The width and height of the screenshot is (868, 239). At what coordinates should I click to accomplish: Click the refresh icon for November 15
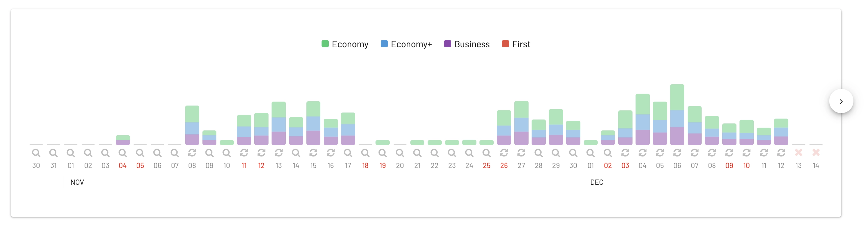point(313,153)
